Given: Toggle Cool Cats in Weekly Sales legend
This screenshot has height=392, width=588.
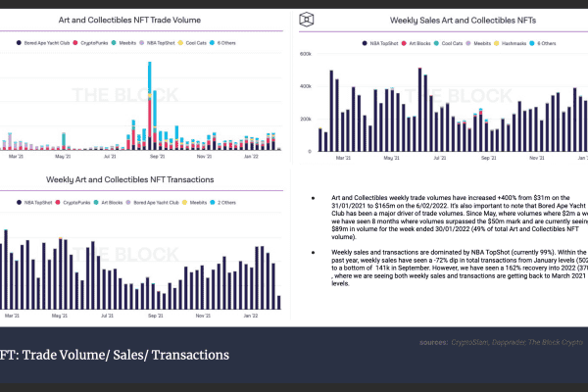Looking at the screenshot, I should [448, 43].
